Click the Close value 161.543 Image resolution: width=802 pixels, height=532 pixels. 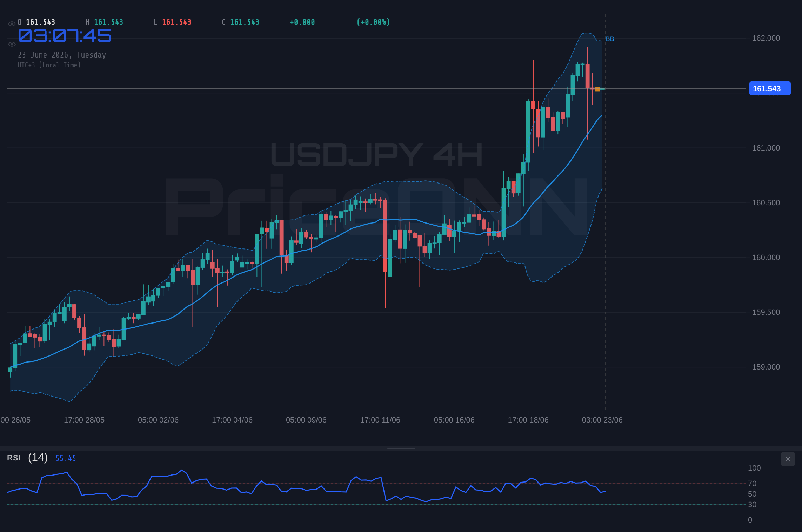click(x=245, y=22)
